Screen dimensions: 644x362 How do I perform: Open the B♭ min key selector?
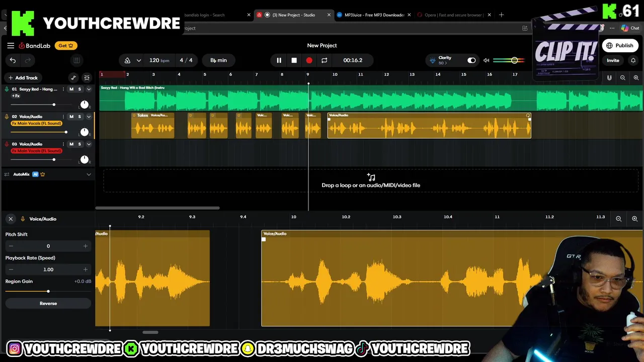[x=218, y=60]
